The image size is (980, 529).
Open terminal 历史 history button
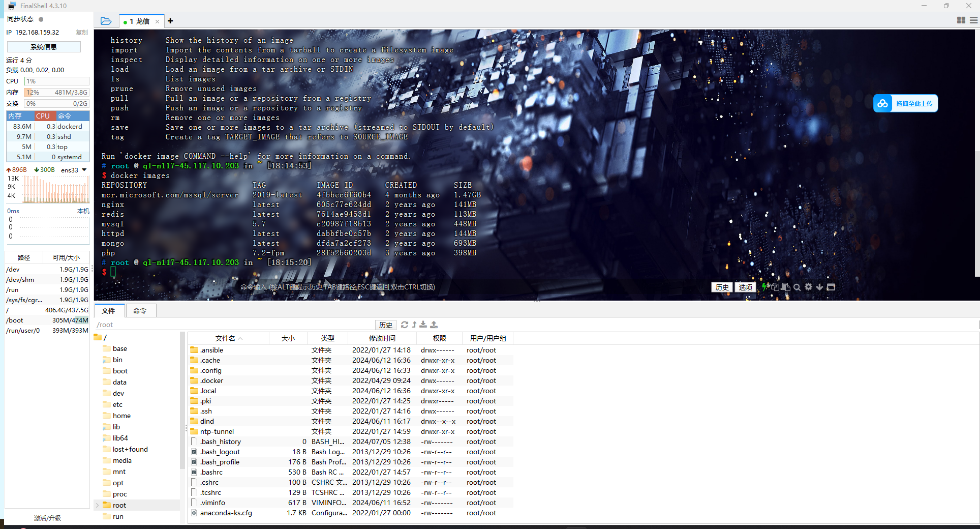(x=722, y=287)
